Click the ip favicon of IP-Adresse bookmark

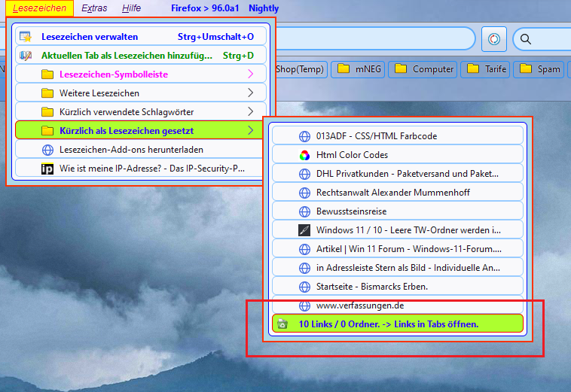point(47,169)
